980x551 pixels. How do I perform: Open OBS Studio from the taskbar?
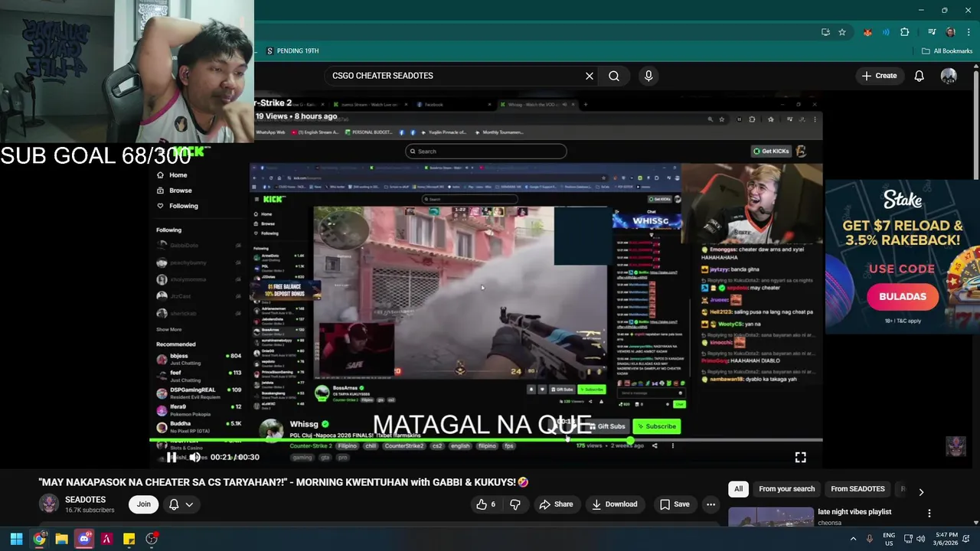152,539
